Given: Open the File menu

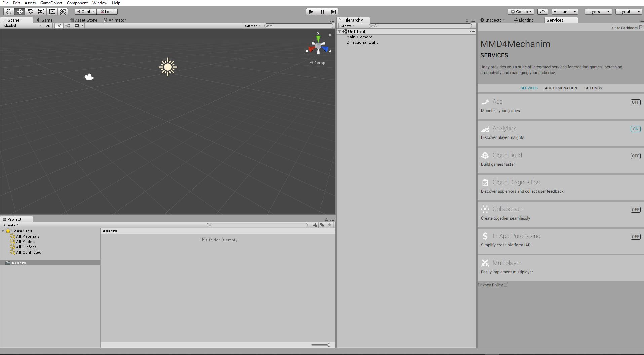Looking at the screenshot, I should click(x=5, y=3).
